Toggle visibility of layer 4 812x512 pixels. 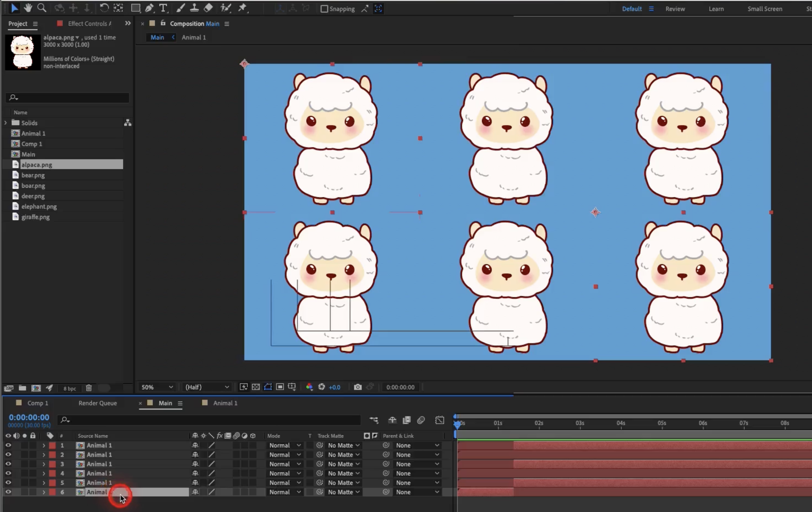[x=8, y=473]
